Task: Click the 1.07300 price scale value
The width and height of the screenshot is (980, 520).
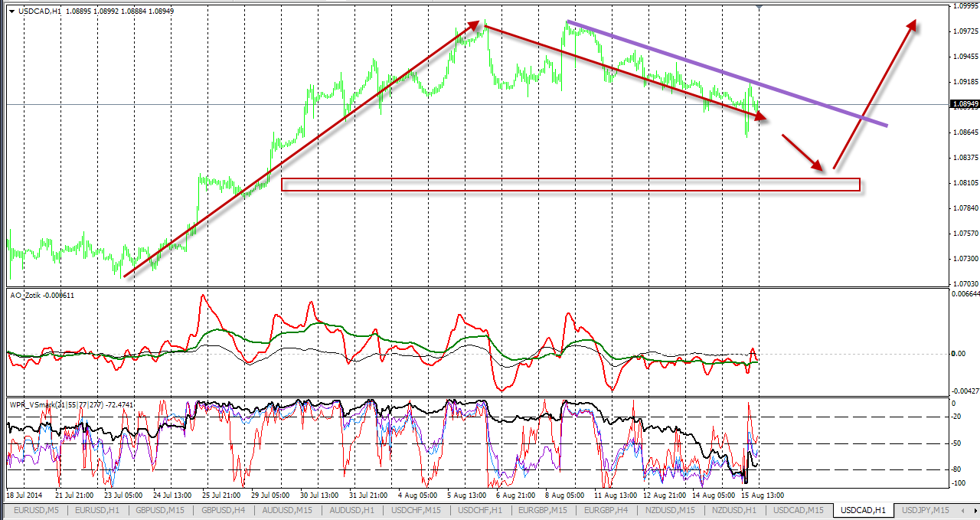Action: [965, 259]
